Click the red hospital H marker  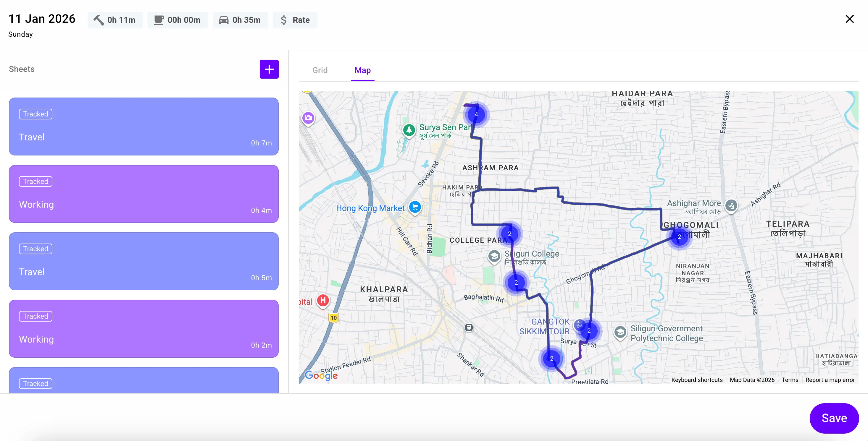coord(323,300)
